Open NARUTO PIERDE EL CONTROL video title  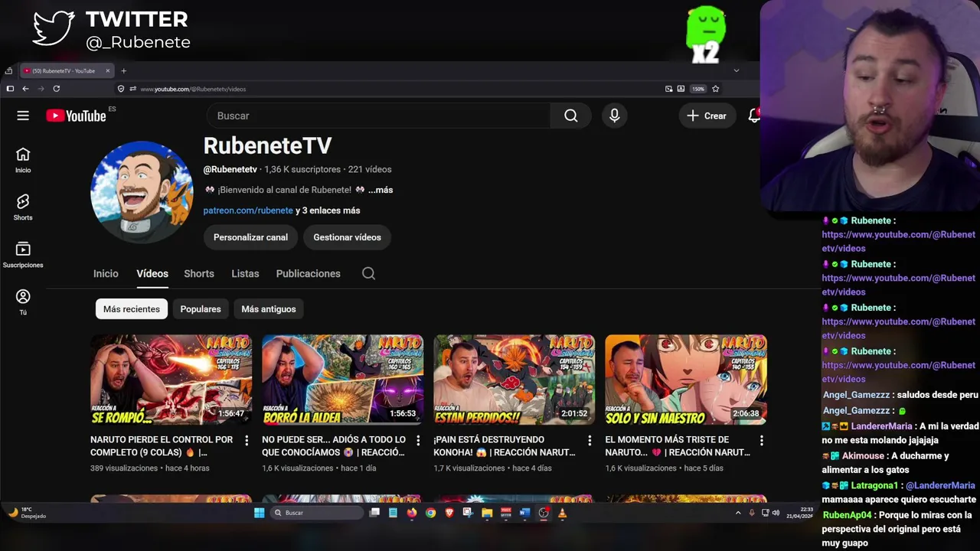pos(162,446)
